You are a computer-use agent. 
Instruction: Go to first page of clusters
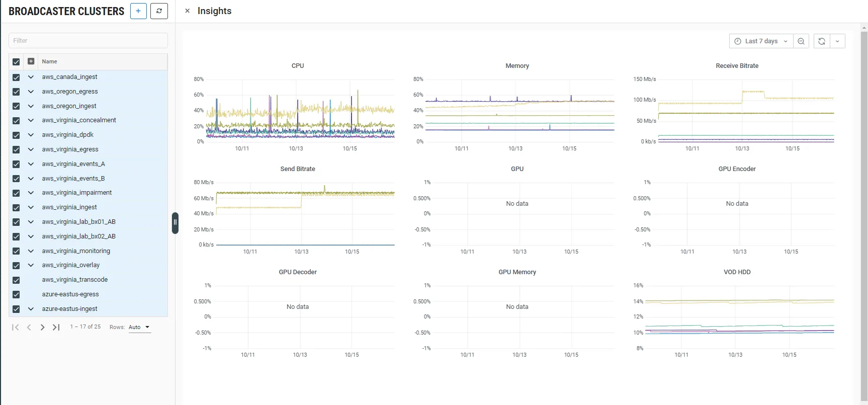(15, 327)
